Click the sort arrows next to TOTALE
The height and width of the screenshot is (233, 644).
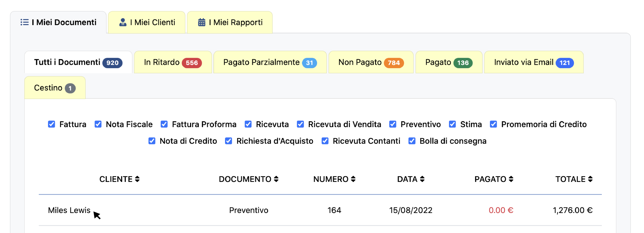click(590, 179)
